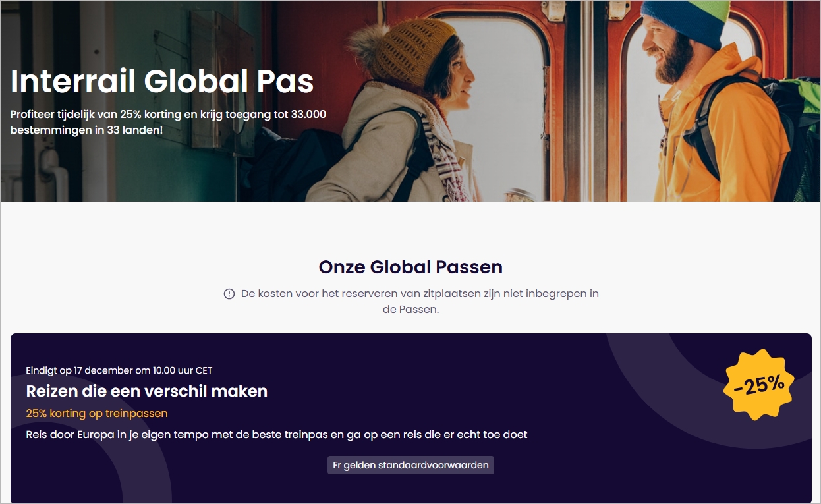Click the 'Reis door Europa in je eigen tempo' description
This screenshot has height=504, width=821.
(x=277, y=435)
